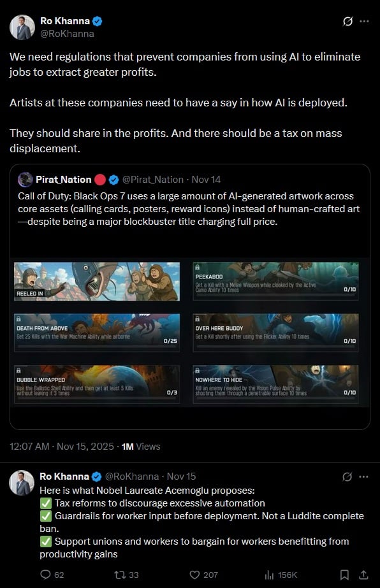
Task: Click the Nov 14 quoted tweet date
Action: (206, 180)
